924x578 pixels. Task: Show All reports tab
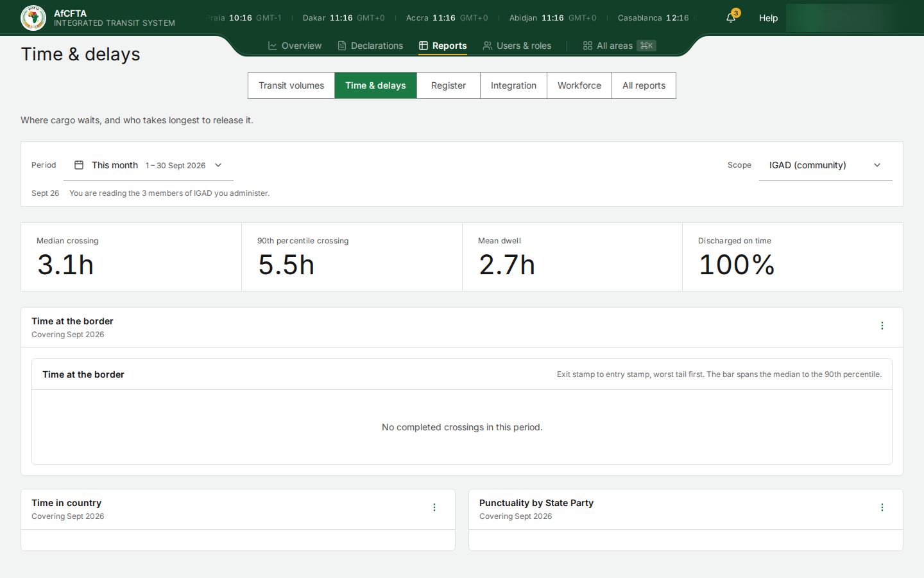[x=644, y=85]
